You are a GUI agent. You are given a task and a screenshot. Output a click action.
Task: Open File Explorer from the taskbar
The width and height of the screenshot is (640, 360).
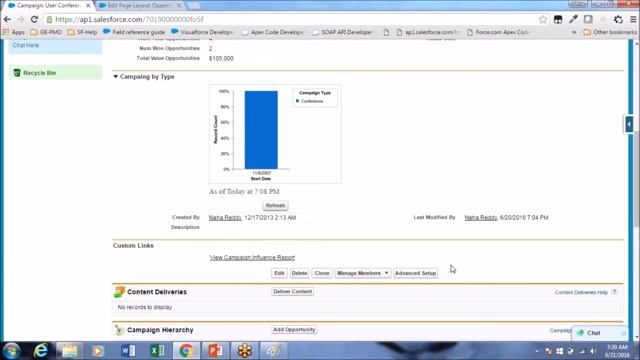click(x=69, y=351)
